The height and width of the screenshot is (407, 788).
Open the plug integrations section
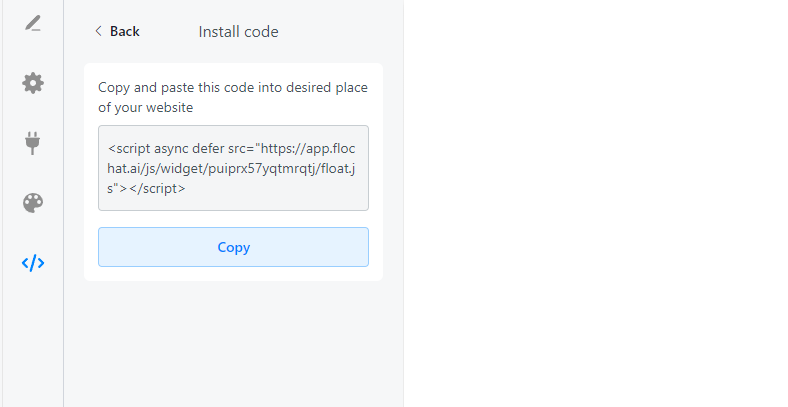(33, 143)
